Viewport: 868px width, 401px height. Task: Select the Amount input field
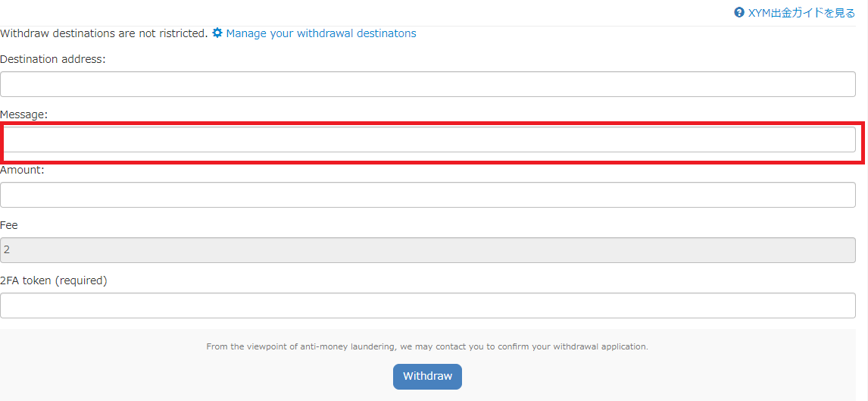(x=428, y=195)
